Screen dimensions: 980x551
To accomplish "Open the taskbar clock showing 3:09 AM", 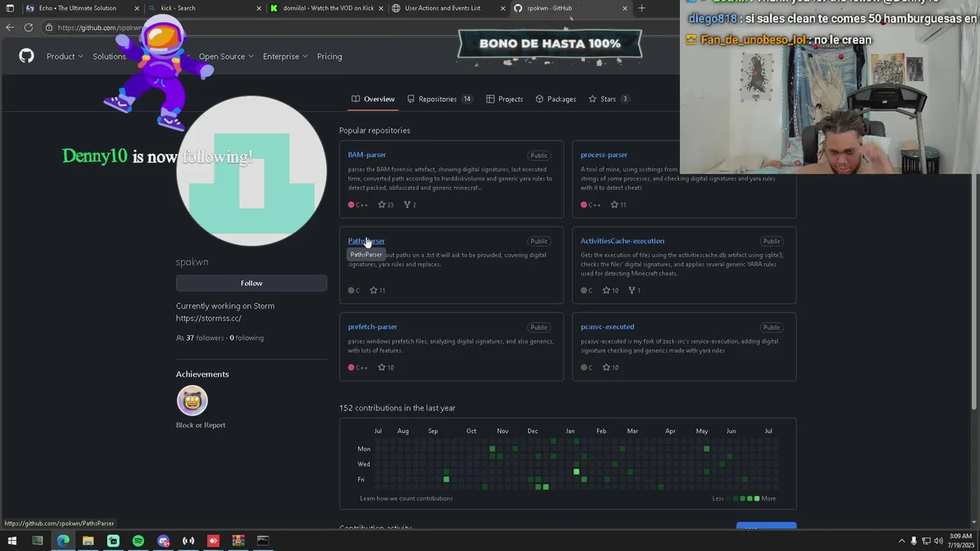I will [960, 540].
